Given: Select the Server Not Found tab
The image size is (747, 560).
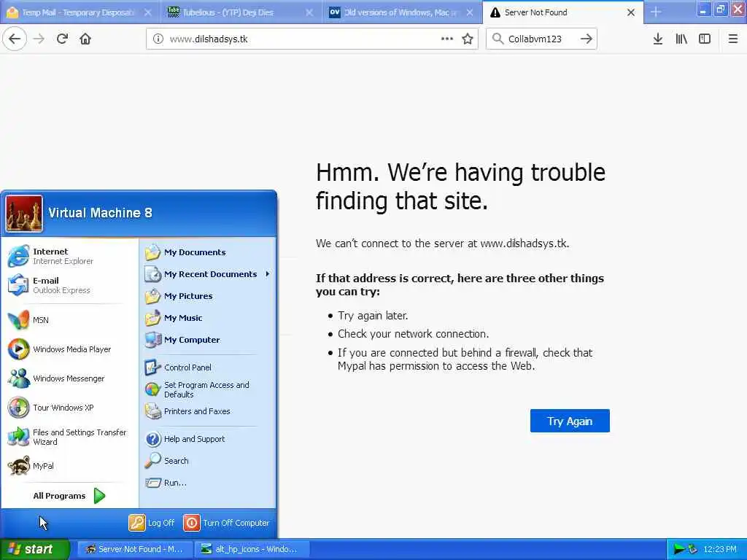Looking at the screenshot, I should pos(562,12).
